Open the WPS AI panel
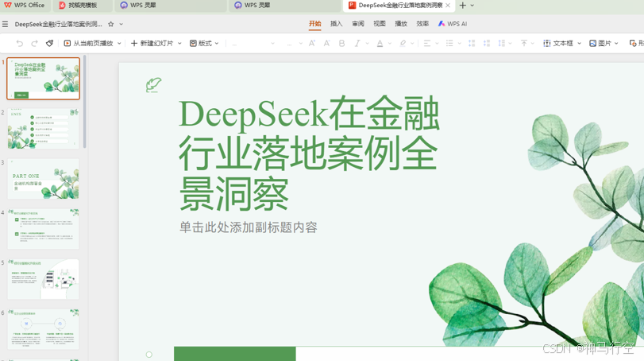Viewport: 644px width, 361px height. point(452,24)
